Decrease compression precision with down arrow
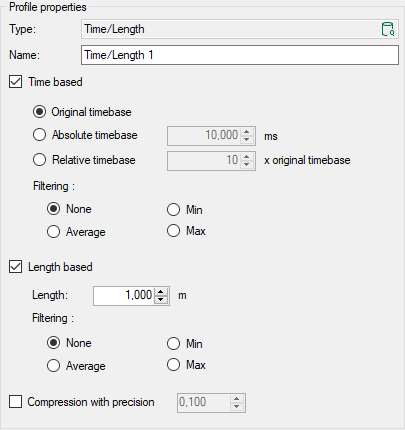405x430 pixels. (x=237, y=407)
